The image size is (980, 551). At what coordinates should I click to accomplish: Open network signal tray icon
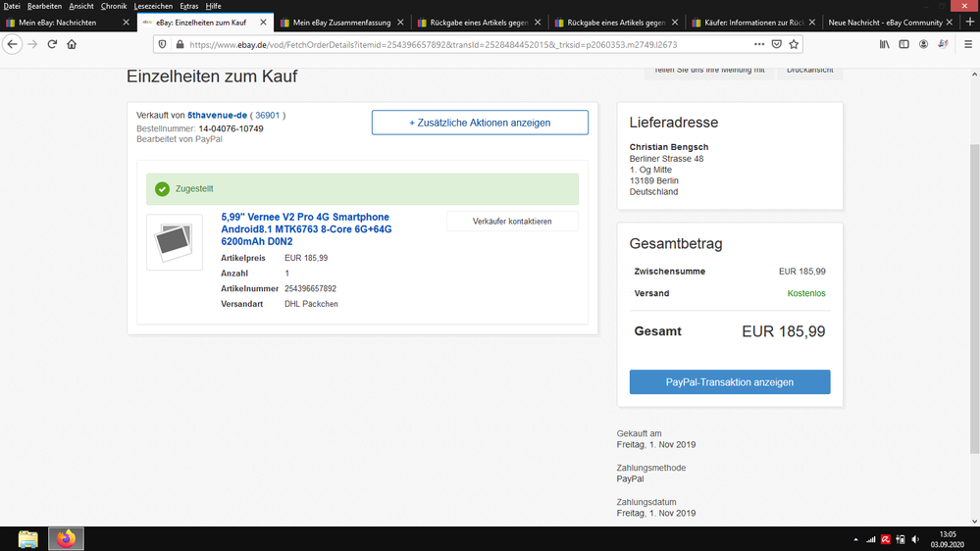pos(870,539)
